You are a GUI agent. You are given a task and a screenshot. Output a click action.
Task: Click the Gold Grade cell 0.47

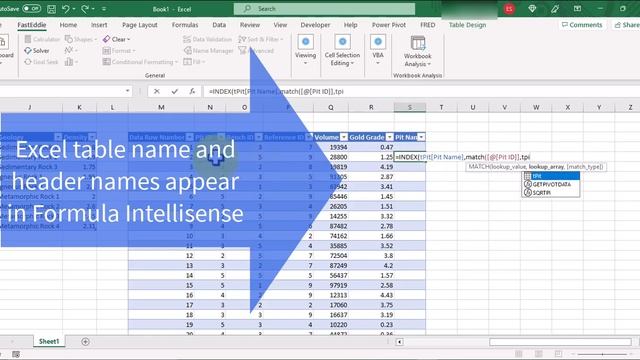pos(371,147)
